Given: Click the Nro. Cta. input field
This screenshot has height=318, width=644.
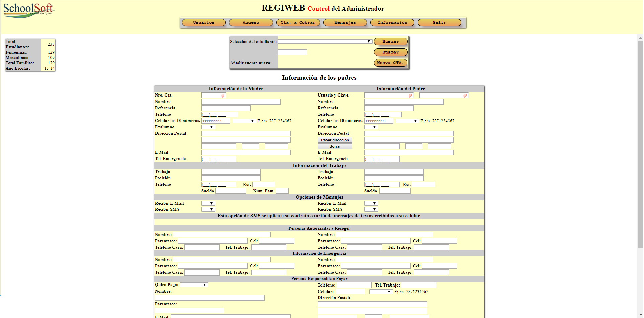Looking at the screenshot, I should [214, 96].
